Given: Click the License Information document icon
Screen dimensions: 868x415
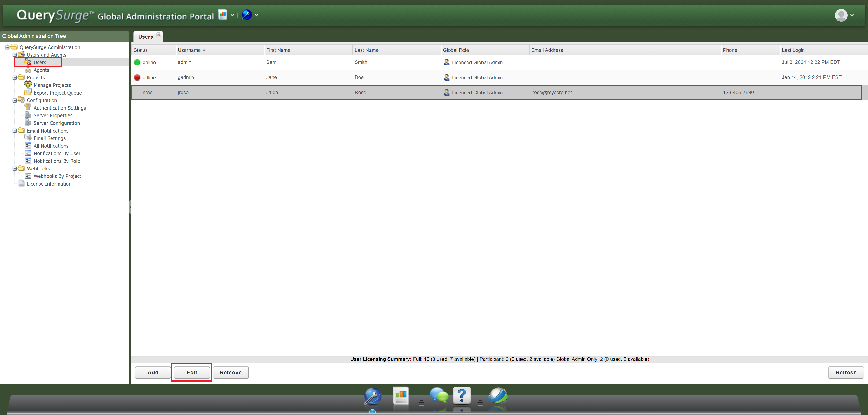Looking at the screenshot, I should click(x=21, y=183).
